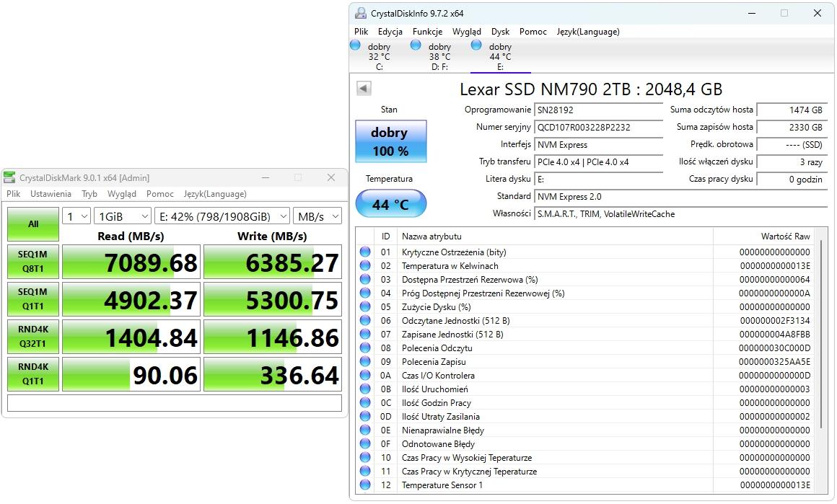Run all benchmarks with All button
The image size is (837, 504).
click(33, 224)
